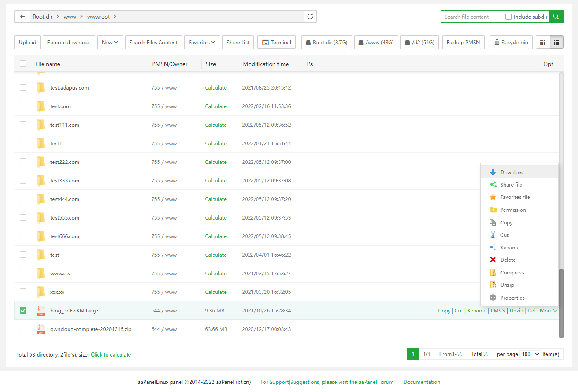Click the blog_ddEwRM.tar.gz archive file icon

40,311
